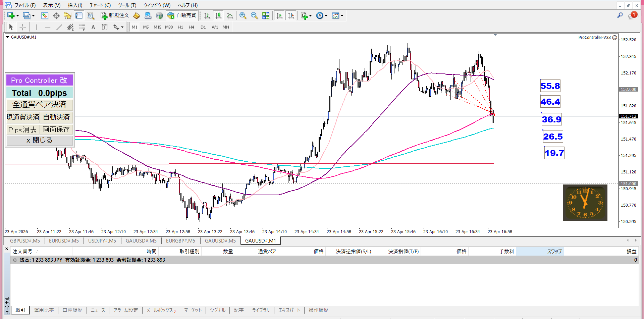
Task: Switch chart to candlestick display
Action: pyautogui.click(x=219, y=16)
